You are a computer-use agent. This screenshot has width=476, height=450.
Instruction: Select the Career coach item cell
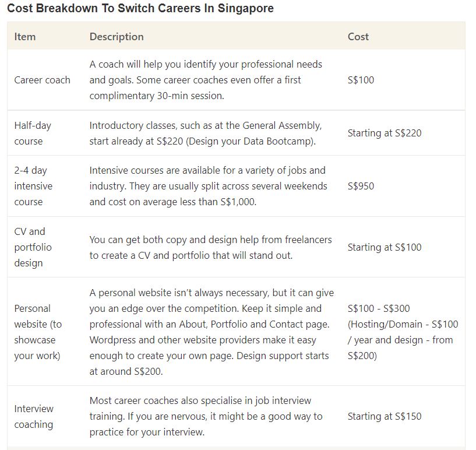(x=42, y=80)
